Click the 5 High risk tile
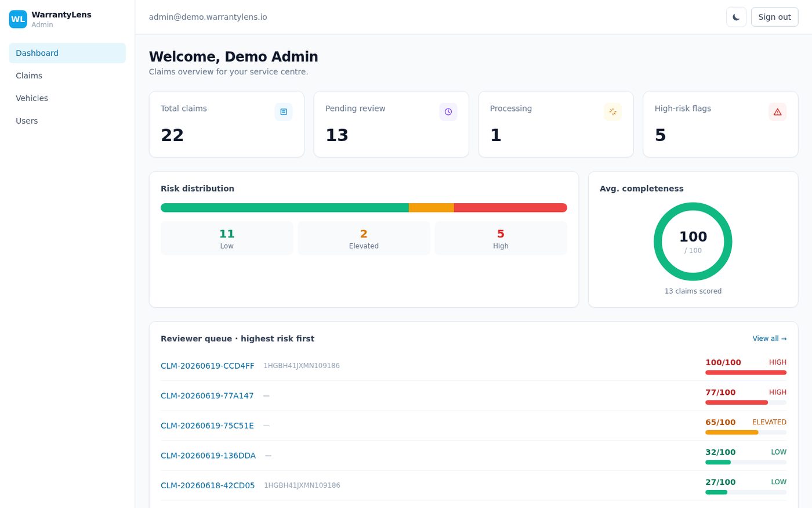 pyautogui.click(x=501, y=238)
